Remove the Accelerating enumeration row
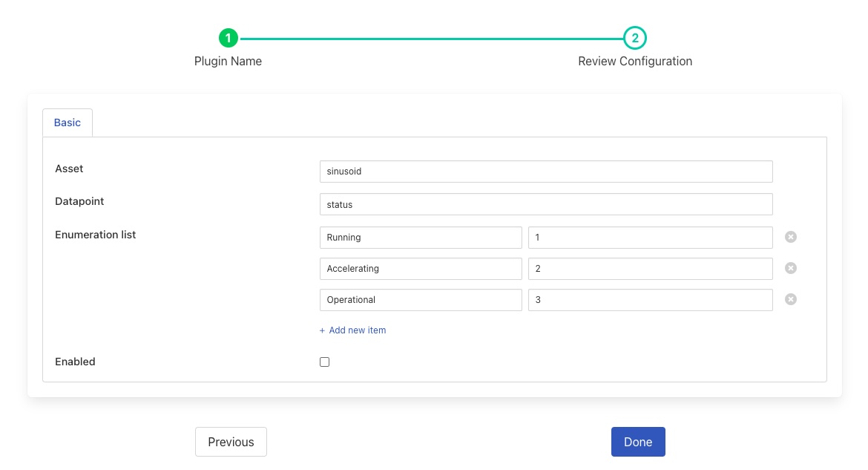This screenshot has width=868, height=470. click(x=791, y=268)
